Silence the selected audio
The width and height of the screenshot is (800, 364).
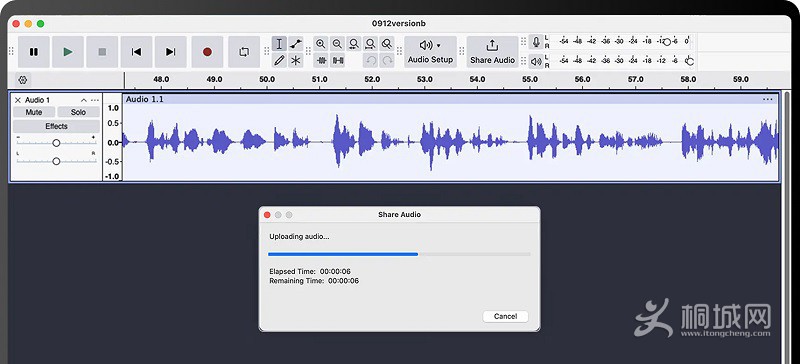(x=338, y=60)
